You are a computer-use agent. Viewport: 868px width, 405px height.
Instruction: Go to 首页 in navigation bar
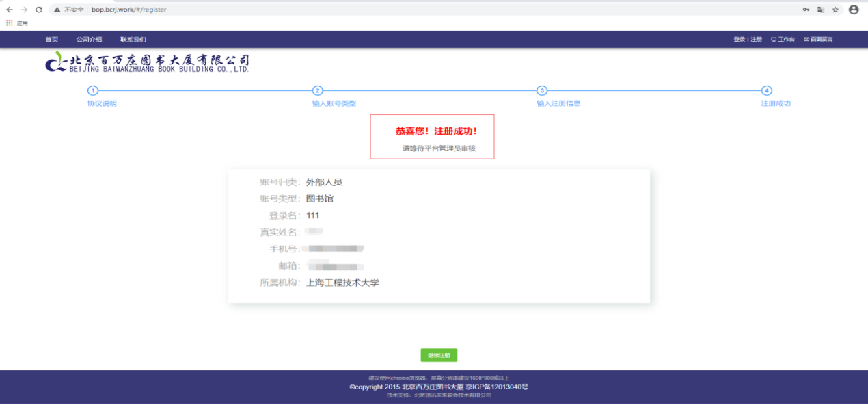click(52, 40)
